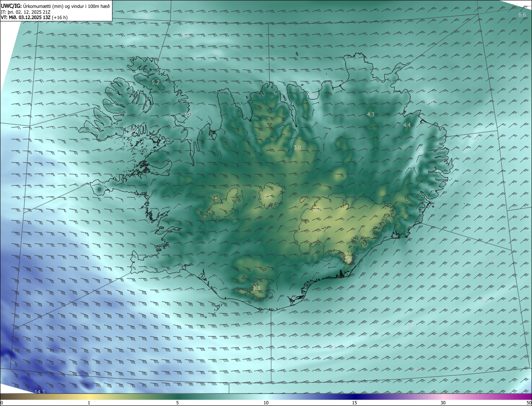Click the valid time line 'VT: Mið. 03.12.2025 13Z'
Screen dimensions: 532x406
tap(26, 17)
